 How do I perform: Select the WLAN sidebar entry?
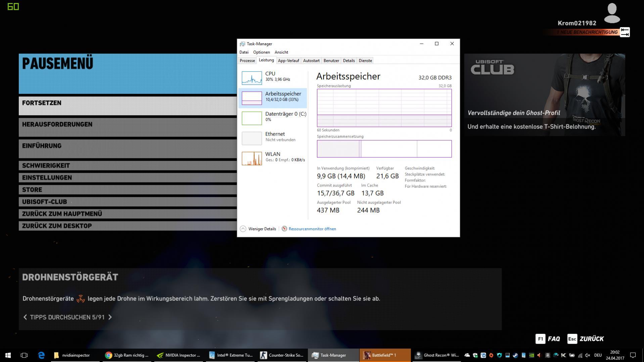tap(273, 158)
